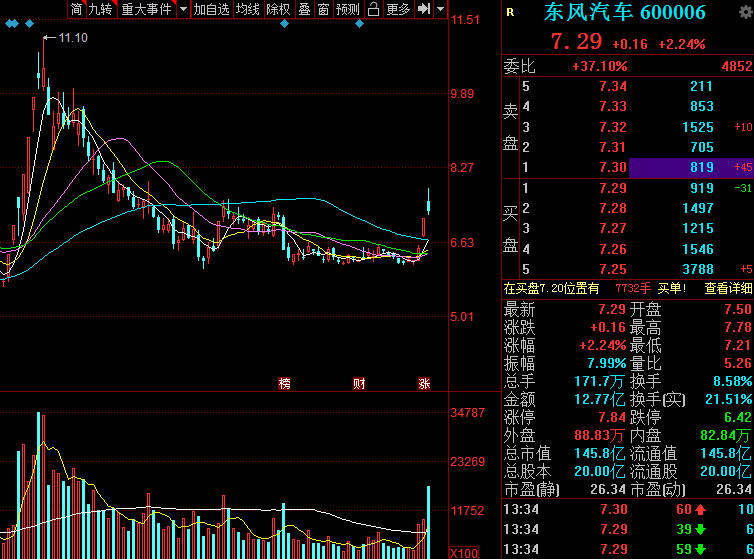754x559 pixels.
Task: Open settings gear beside 东风汽车 600006
Action: 746,13
